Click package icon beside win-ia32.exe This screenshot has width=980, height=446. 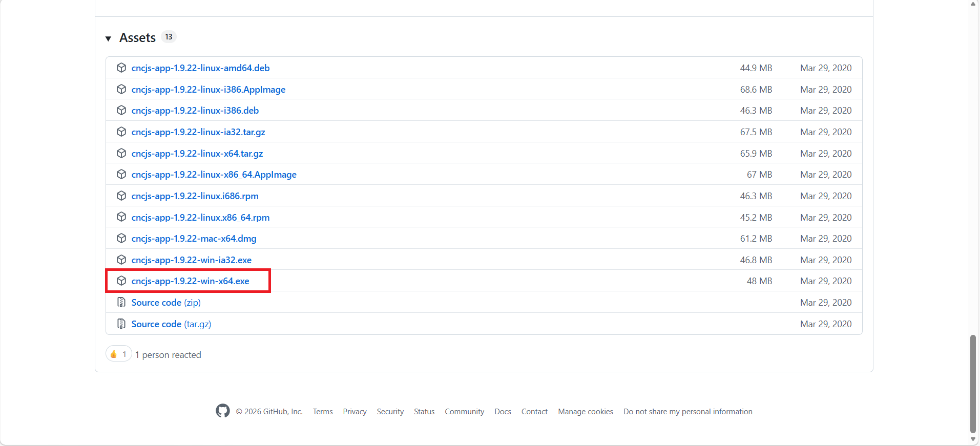(121, 260)
